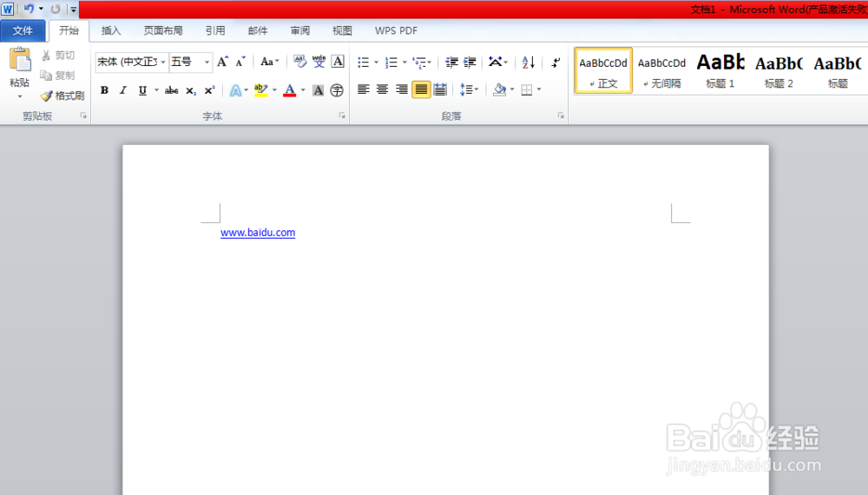Click the Cut command
The image size is (868, 495).
58,56
